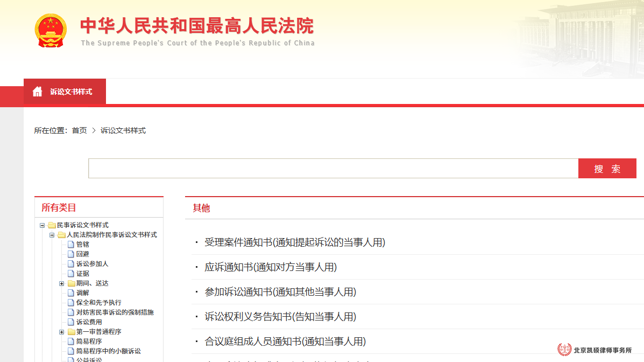Viewport: 644px width, 362px height.
Task: Click the 管辖 document icon
Action: (x=70, y=245)
